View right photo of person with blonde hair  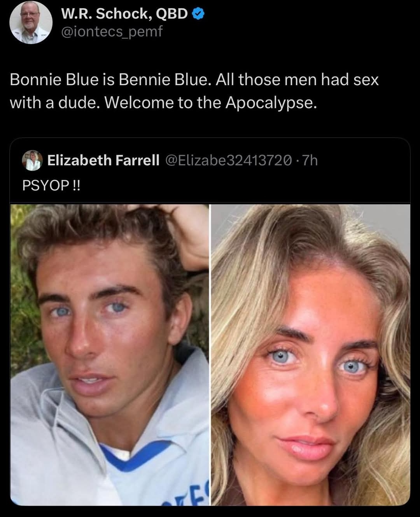311,355
